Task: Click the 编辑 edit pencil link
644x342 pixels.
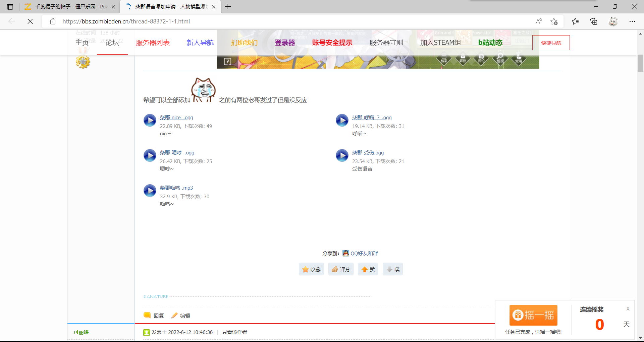Action: pyautogui.click(x=181, y=316)
